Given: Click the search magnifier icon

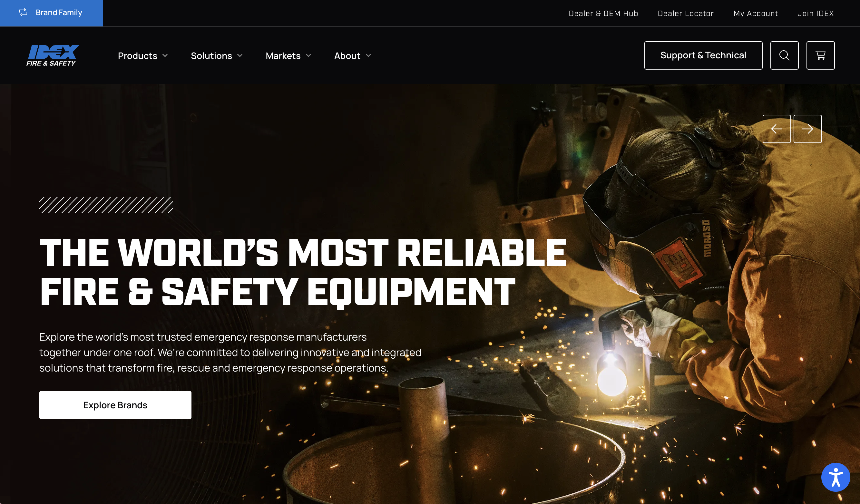Looking at the screenshot, I should 784,55.
